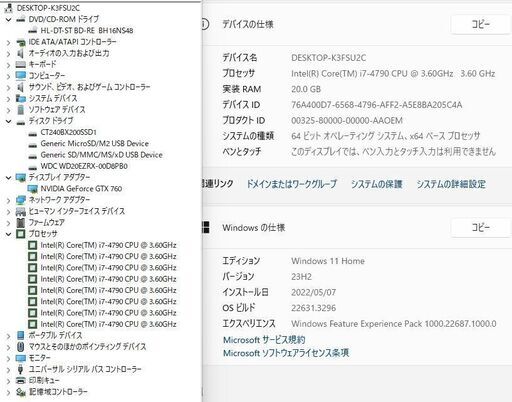
Task: Collapse the DVD/CD-ROM ドライブ node
Action: tap(9, 19)
